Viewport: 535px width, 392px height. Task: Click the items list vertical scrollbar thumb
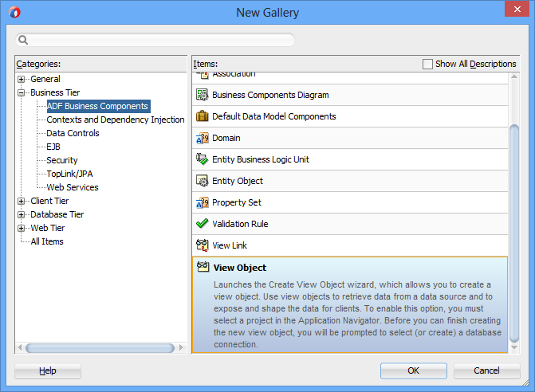514,233
